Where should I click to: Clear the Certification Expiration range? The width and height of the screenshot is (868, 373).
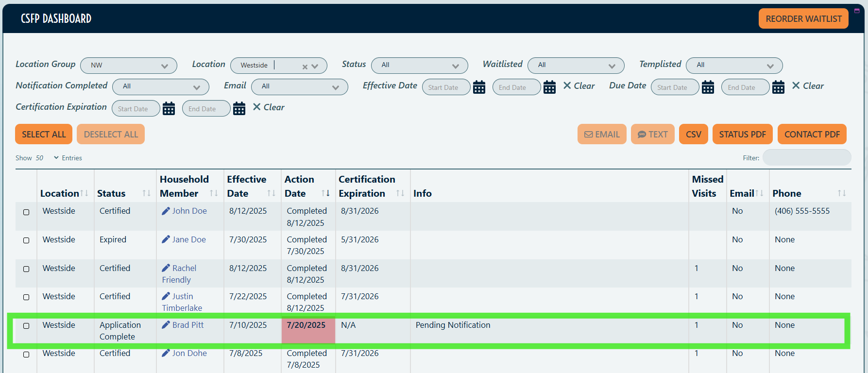click(x=269, y=107)
